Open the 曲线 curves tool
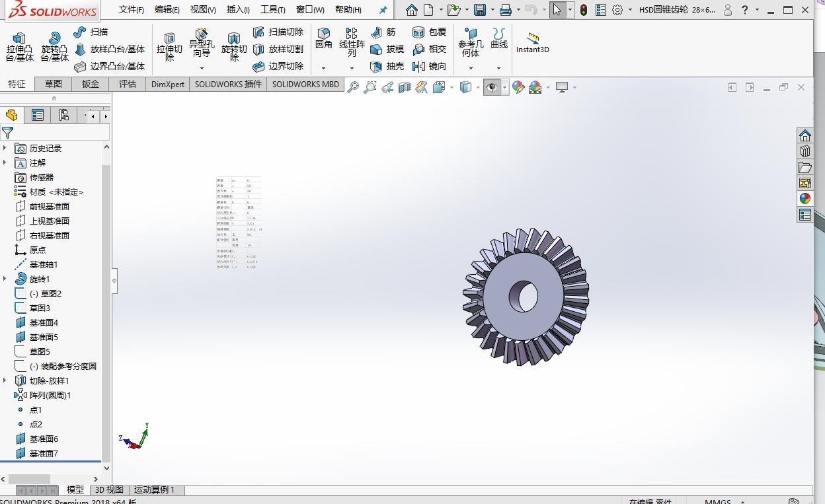The height and width of the screenshot is (504, 825). point(499,38)
